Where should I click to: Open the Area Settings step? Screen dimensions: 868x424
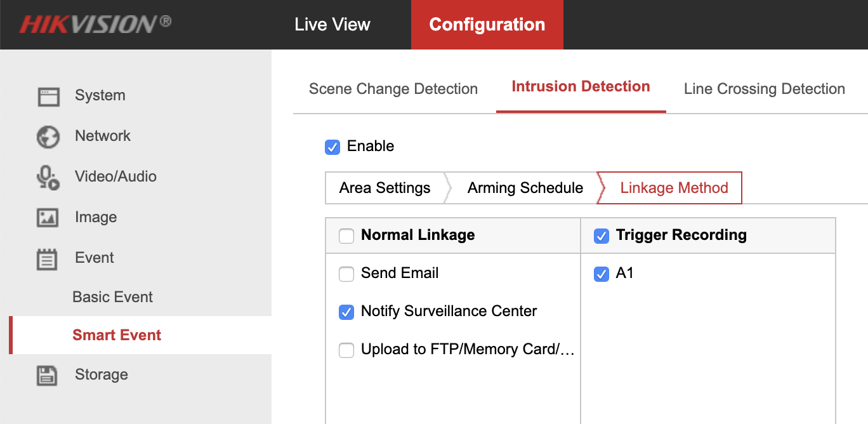[x=385, y=188]
